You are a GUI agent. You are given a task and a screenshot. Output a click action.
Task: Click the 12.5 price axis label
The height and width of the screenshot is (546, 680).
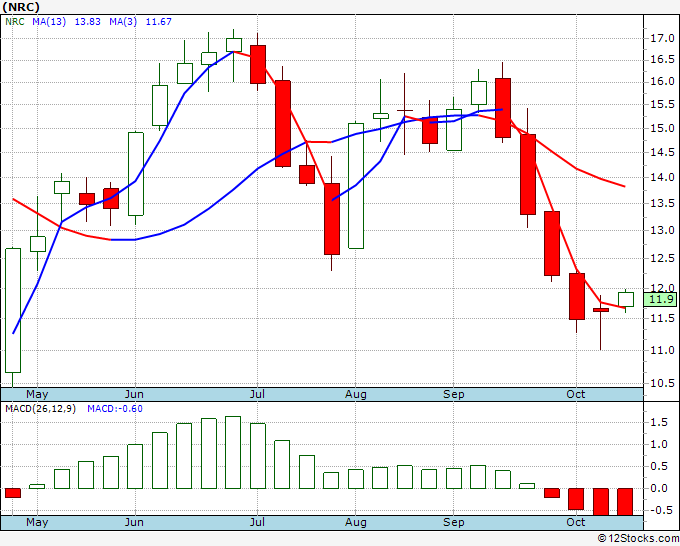(x=662, y=258)
